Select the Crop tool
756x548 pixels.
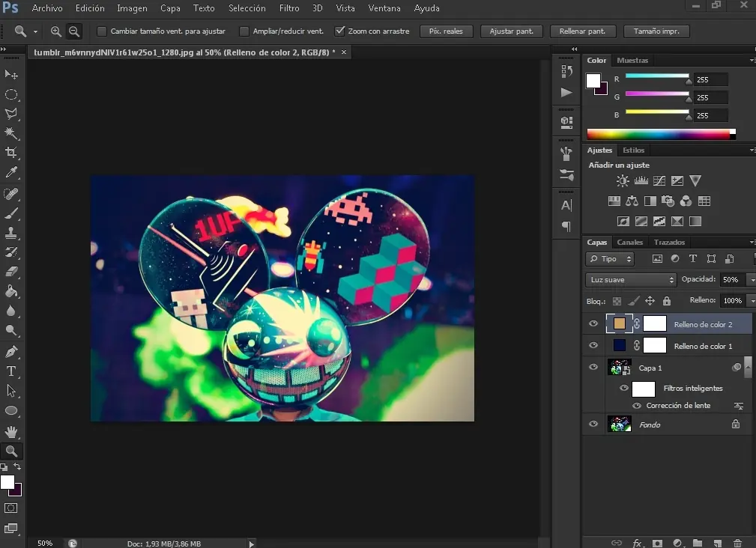coord(11,153)
